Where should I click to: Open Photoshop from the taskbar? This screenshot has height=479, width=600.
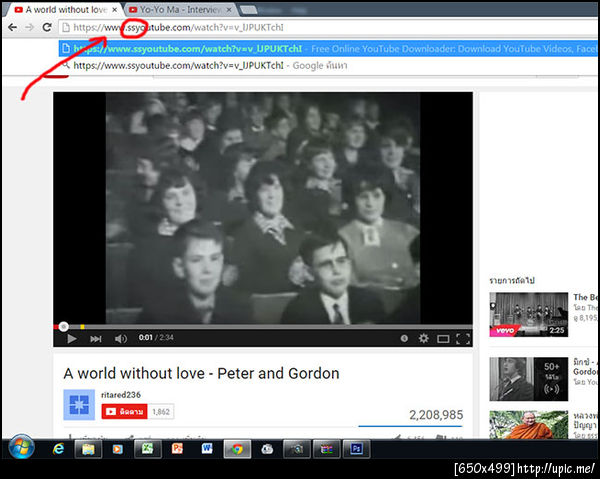point(356,449)
